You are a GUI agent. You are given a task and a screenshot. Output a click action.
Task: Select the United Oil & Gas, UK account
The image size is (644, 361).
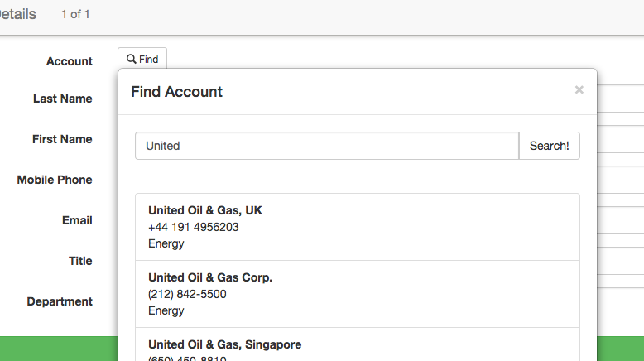pyautogui.click(x=358, y=227)
